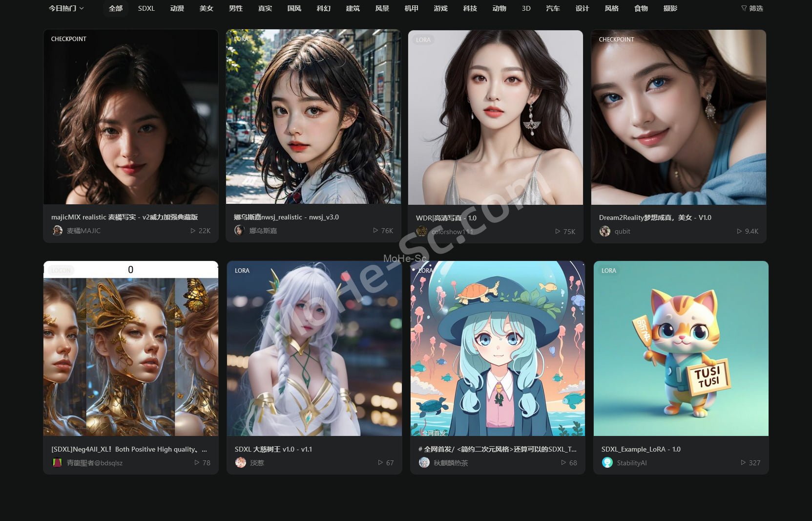Click the 娜乌斯嘉 author avatar icon

pyautogui.click(x=239, y=230)
